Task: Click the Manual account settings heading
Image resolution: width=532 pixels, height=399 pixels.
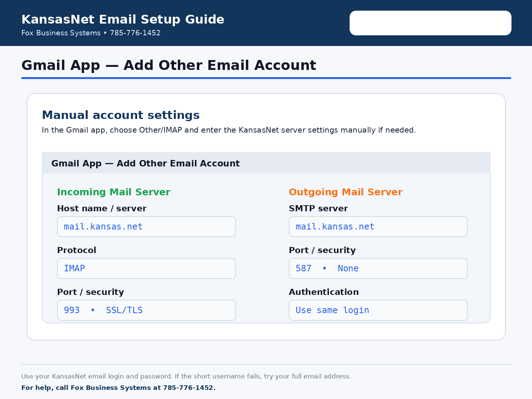Action: (x=121, y=115)
